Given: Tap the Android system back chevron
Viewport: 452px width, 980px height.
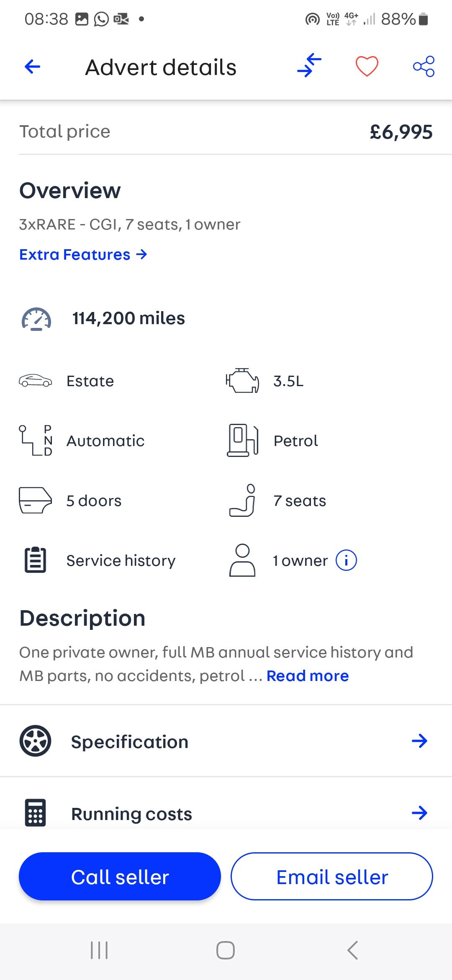Looking at the screenshot, I should click(352, 950).
